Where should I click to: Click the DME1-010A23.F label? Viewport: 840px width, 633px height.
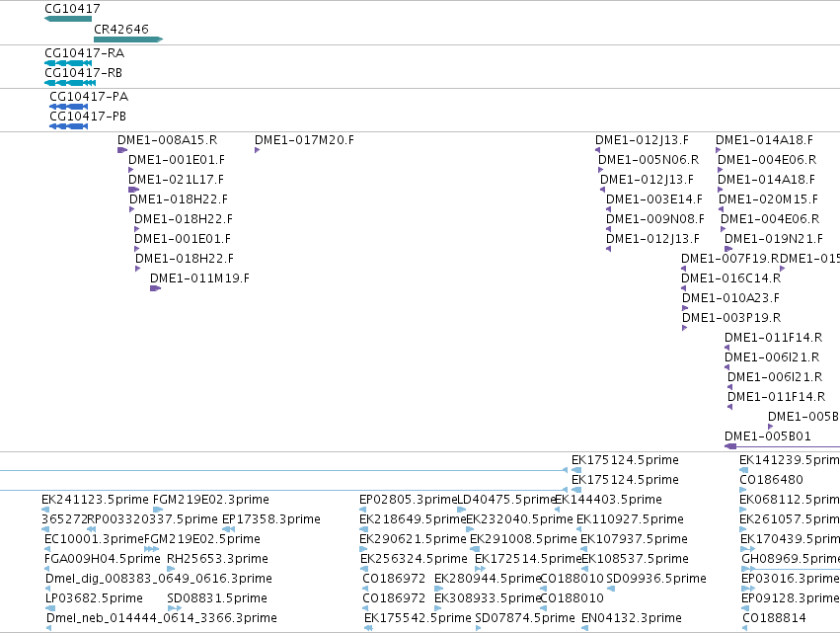pos(730,298)
